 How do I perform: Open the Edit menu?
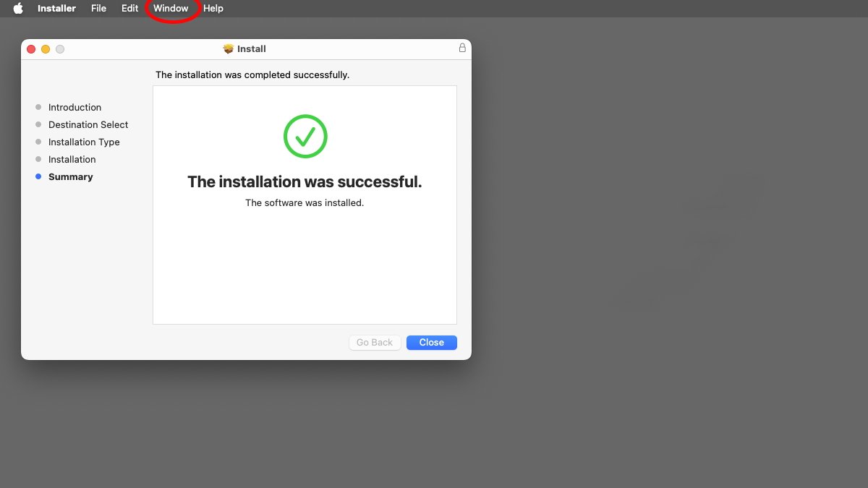129,9
